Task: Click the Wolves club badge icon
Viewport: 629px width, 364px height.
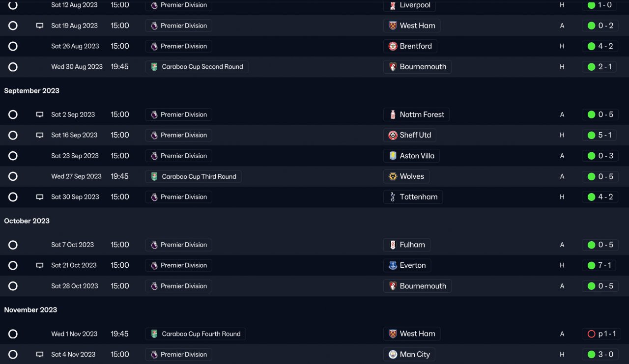Action: pyautogui.click(x=393, y=176)
